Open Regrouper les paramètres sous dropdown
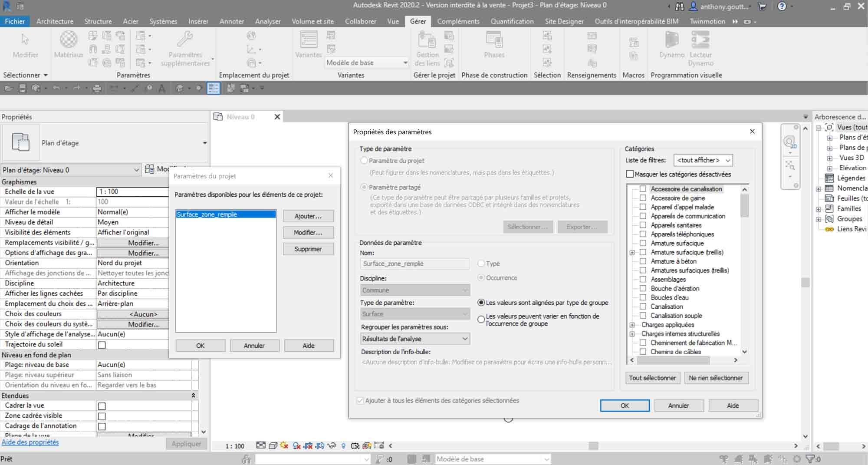The width and height of the screenshot is (868, 465). tap(415, 339)
